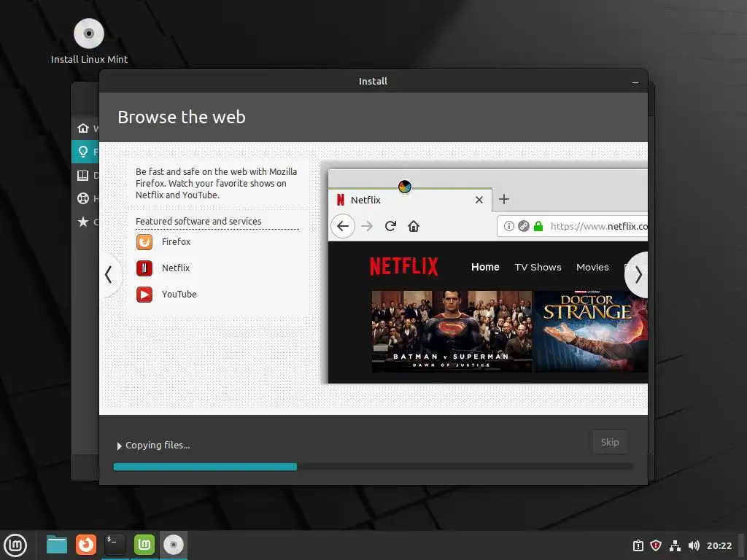
Task: Open the Linux Mint start menu
Action: (15, 545)
